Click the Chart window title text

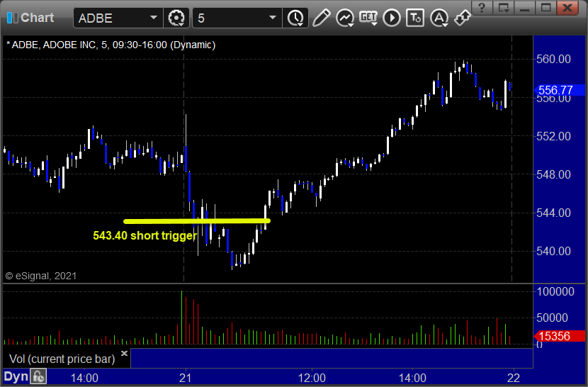coord(37,18)
